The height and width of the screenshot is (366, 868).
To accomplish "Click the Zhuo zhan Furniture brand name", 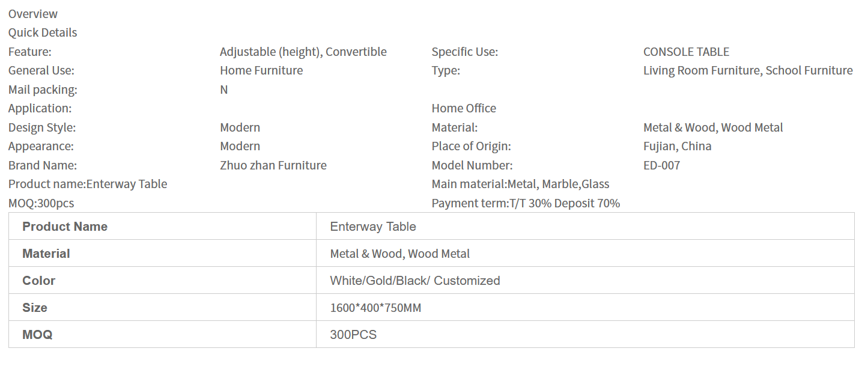I will point(273,165).
